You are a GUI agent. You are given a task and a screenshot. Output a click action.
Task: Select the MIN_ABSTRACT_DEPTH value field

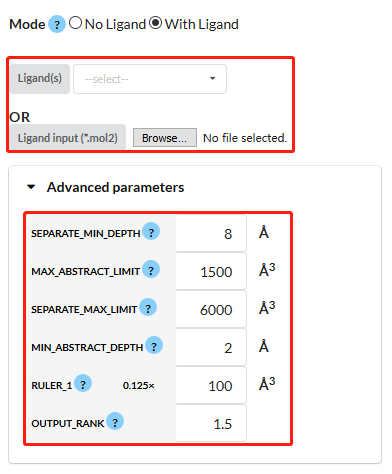(211, 347)
